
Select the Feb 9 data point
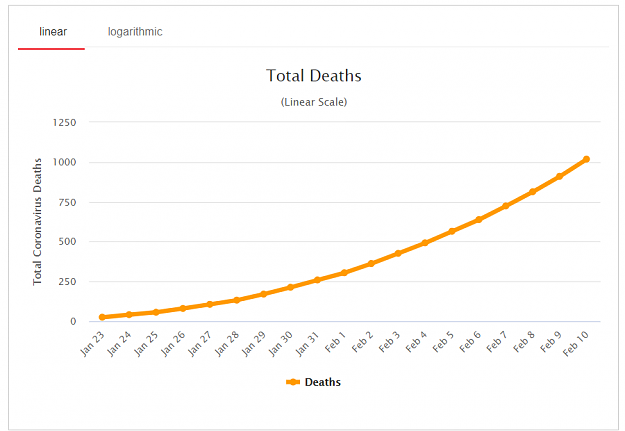pos(559,176)
